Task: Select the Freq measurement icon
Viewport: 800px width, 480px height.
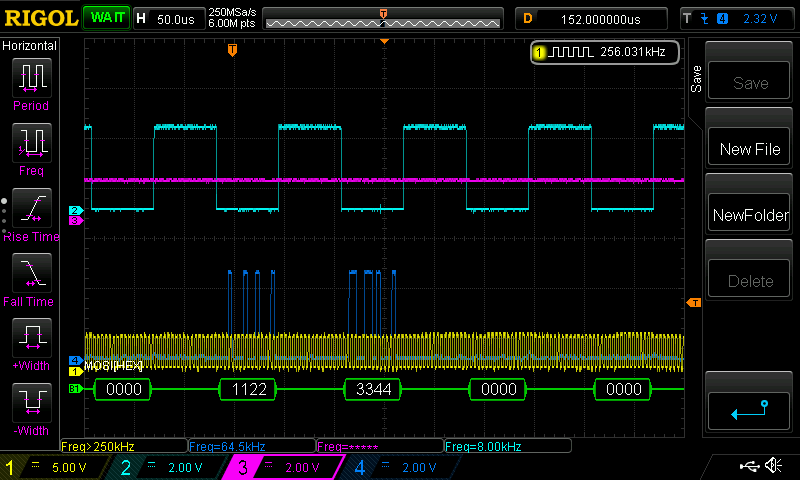Action: (x=32, y=142)
